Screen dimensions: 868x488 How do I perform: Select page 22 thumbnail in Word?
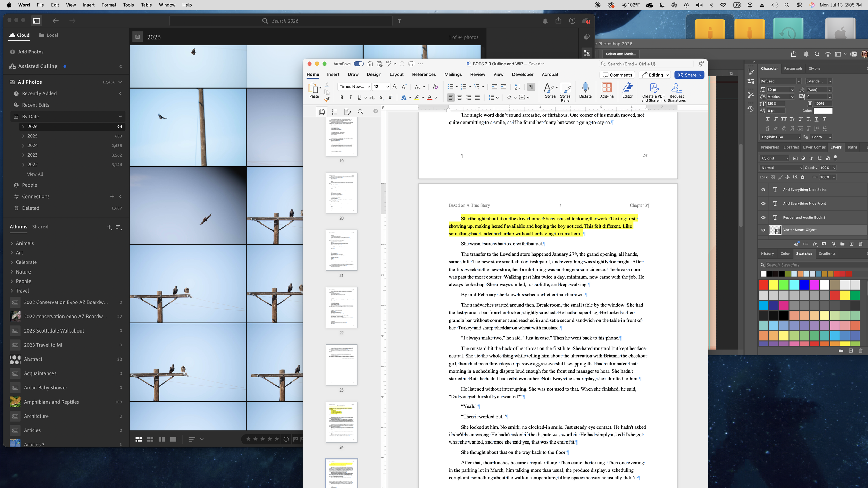[341, 308]
